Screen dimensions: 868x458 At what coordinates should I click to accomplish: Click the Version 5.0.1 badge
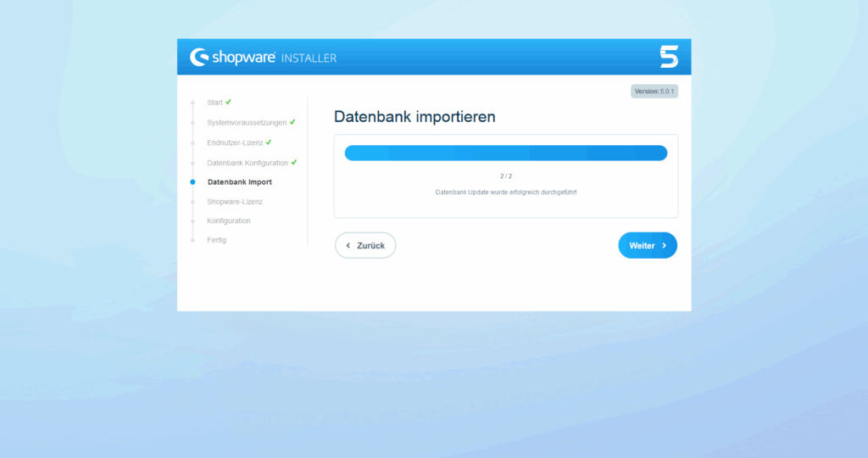coord(654,92)
